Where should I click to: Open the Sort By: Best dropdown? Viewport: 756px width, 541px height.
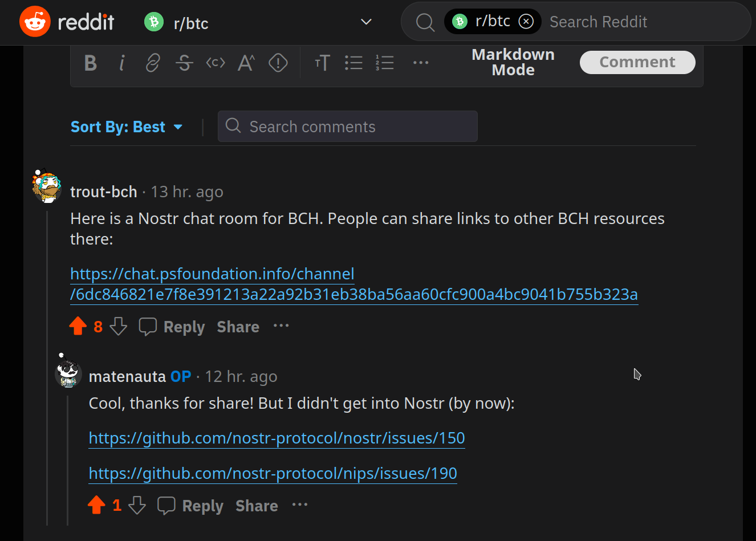[x=127, y=127]
